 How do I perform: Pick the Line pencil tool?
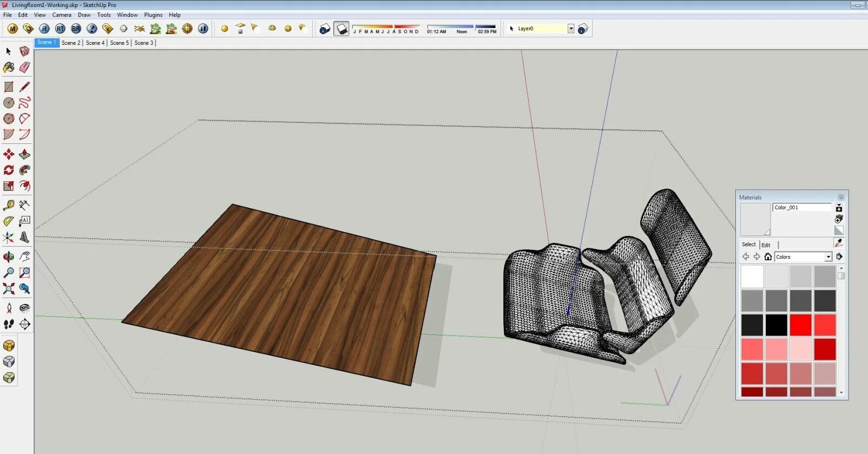(24, 87)
